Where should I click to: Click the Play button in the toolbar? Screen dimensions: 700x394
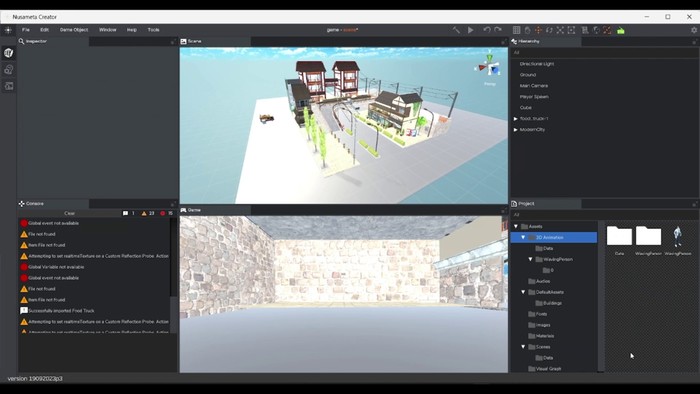pyautogui.click(x=471, y=30)
